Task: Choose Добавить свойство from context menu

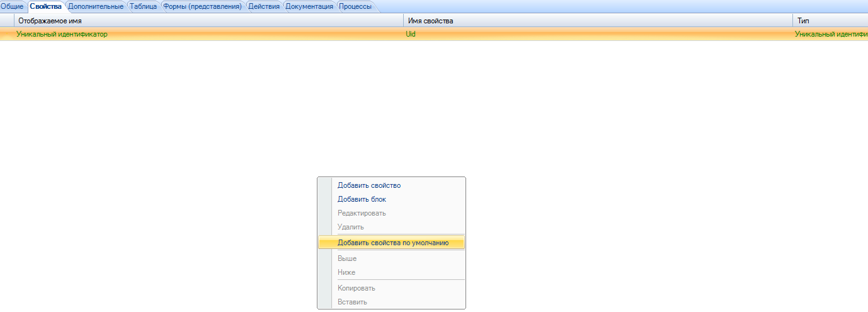Action: pos(391,185)
